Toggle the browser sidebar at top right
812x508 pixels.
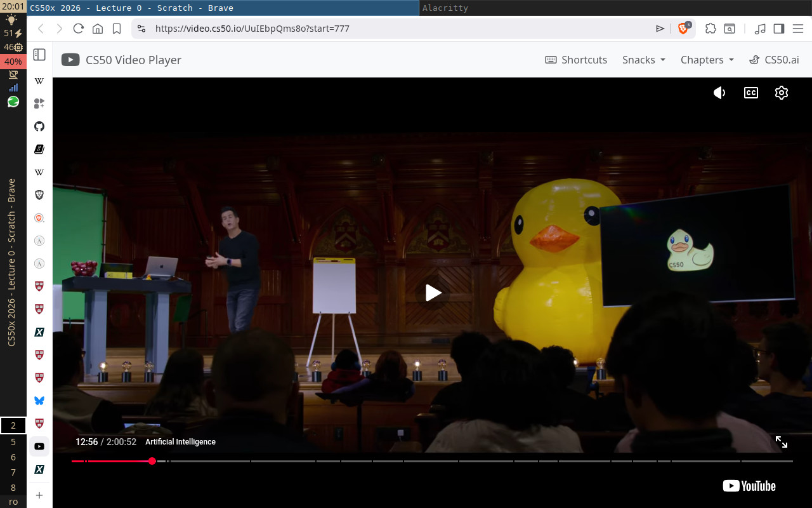779,29
